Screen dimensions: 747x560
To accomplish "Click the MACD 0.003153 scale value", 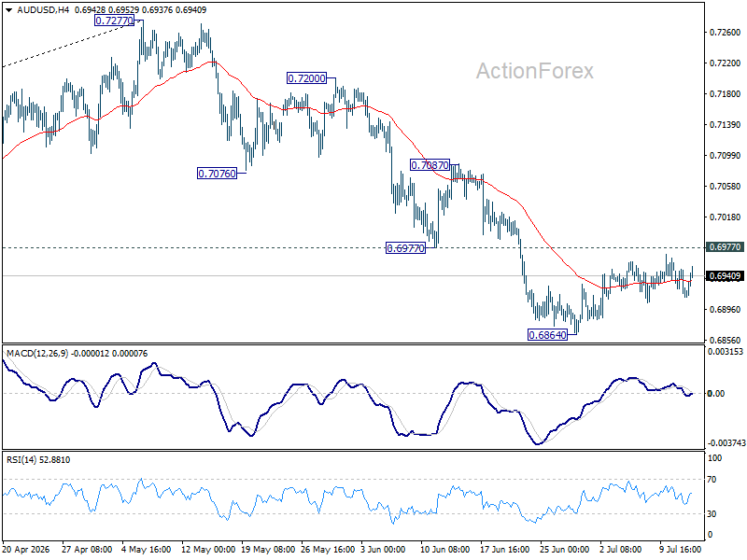I will [726, 352].
